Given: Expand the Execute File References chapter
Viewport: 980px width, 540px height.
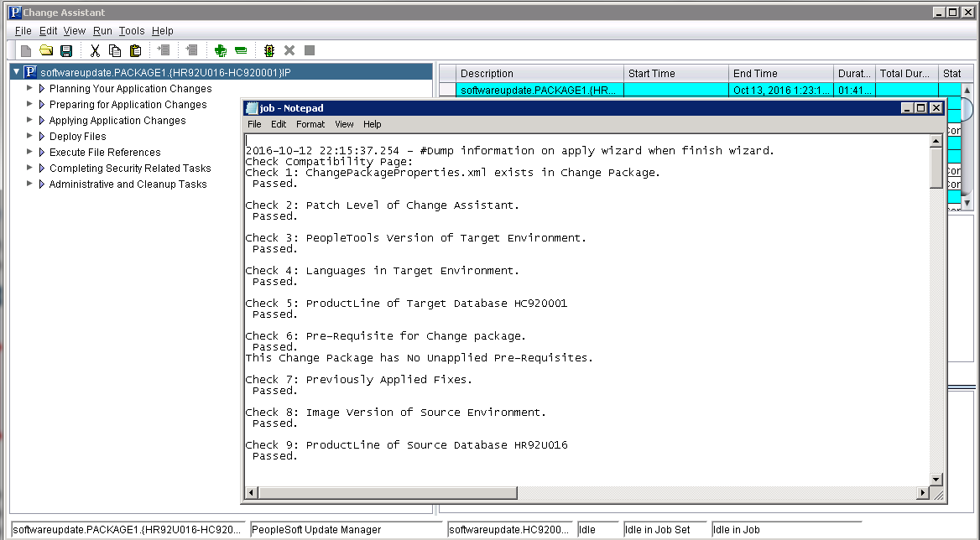Looking at the screenshot, I should coord(29,152).
